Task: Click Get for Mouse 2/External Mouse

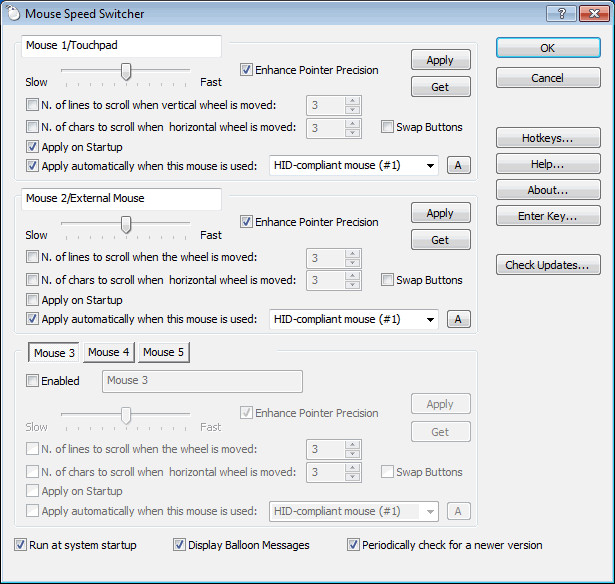Action: 440,240
